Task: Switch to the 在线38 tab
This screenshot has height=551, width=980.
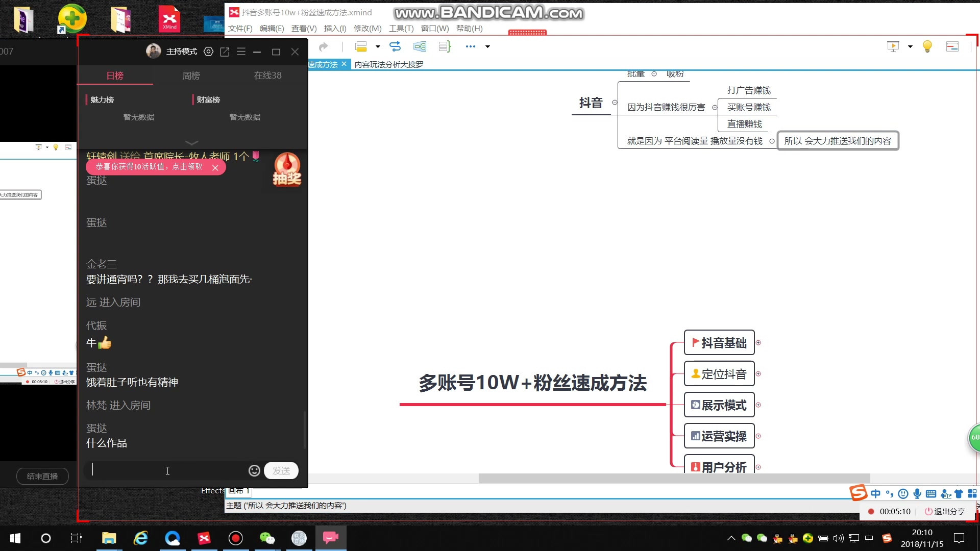Action: point(267,76)
